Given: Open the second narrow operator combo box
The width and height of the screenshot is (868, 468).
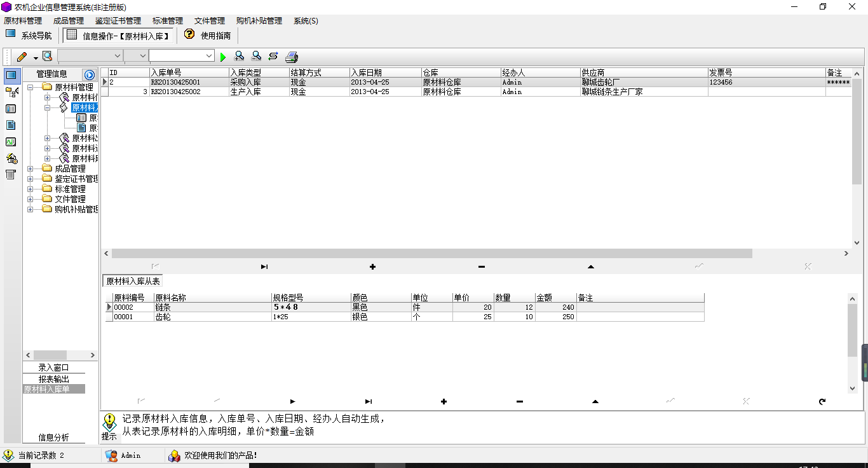Looking at the screenshot, I should coord(135,56).
